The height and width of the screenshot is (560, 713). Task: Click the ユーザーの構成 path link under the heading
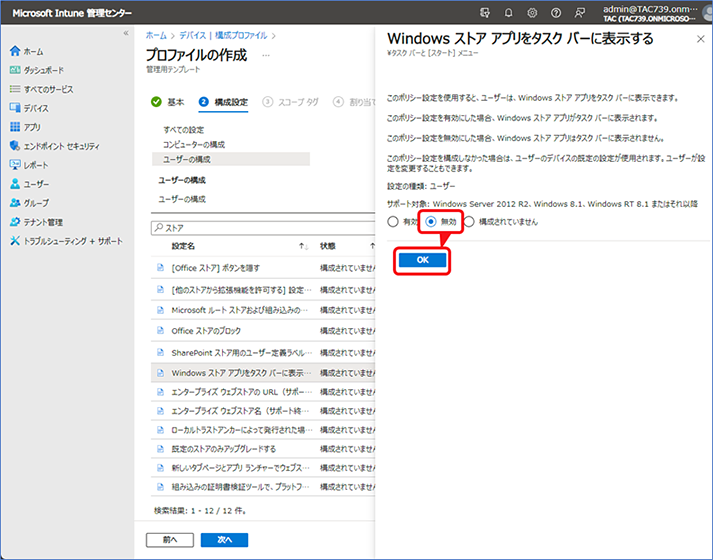pyautogui.click(x=182, y=199)
